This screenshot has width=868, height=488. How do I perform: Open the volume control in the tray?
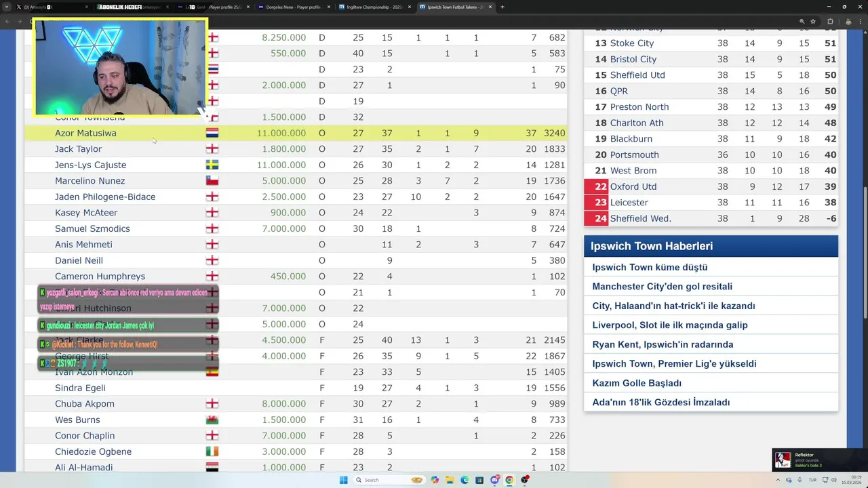pos(833,480)
